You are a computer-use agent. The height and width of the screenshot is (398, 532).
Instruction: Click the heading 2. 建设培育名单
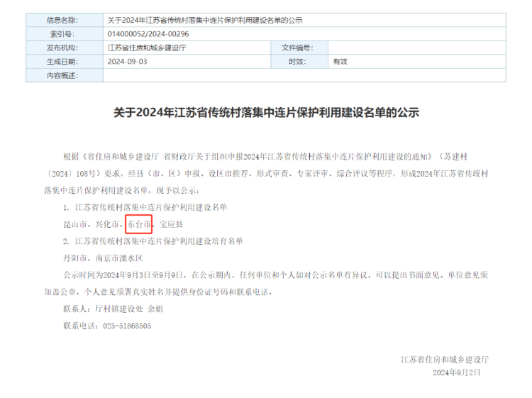pyautogui.click(x=153, y=241)
